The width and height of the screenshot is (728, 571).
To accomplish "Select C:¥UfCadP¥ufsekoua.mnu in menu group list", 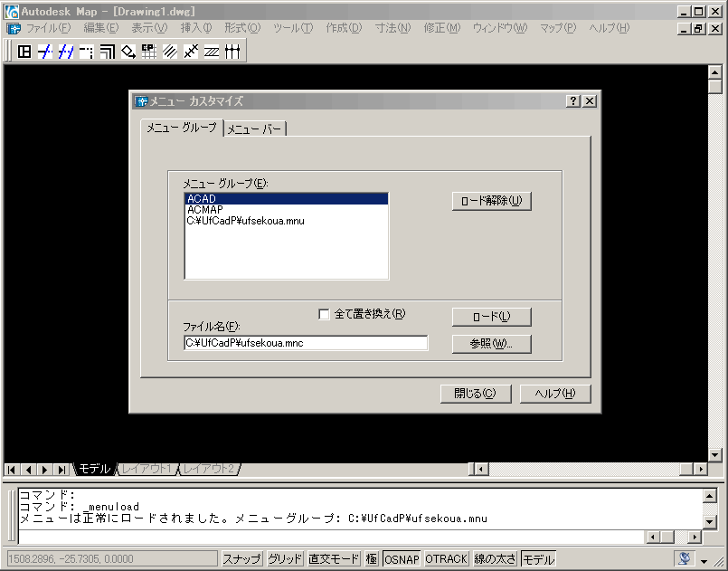I will (x=287, y=221).
